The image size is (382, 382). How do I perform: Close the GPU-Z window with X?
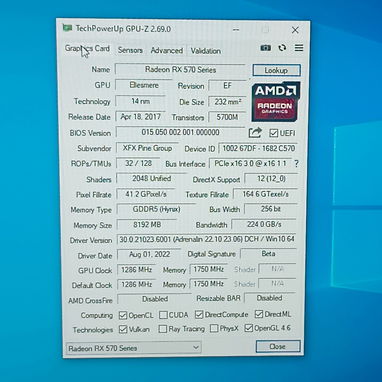pos(295,30)
